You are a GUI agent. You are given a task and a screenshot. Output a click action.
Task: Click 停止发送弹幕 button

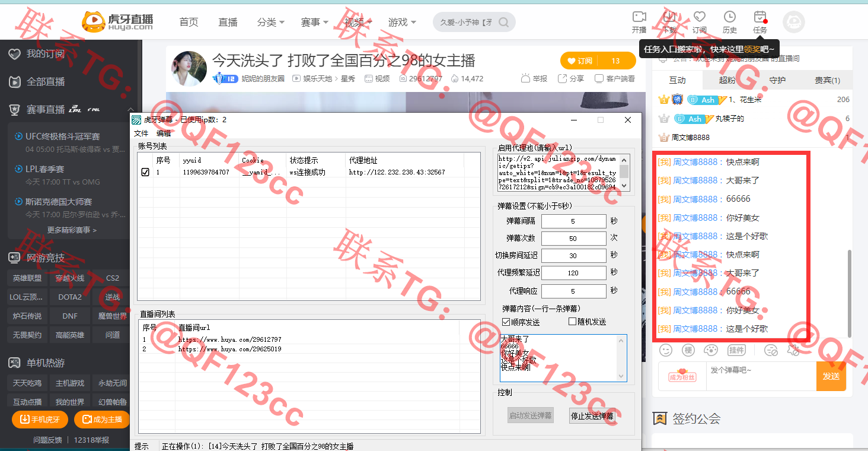(592, 415)
